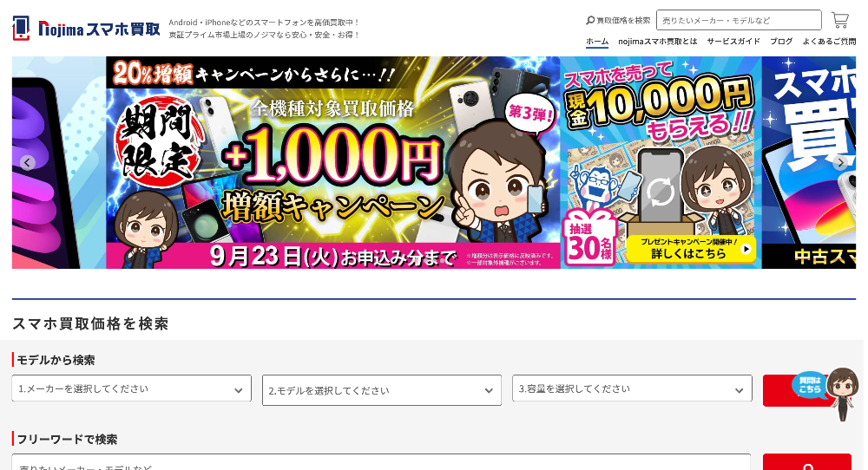Click the magnifier icon beside 買取価格を検索
The image size is (868, 470).
pos(590,21)
